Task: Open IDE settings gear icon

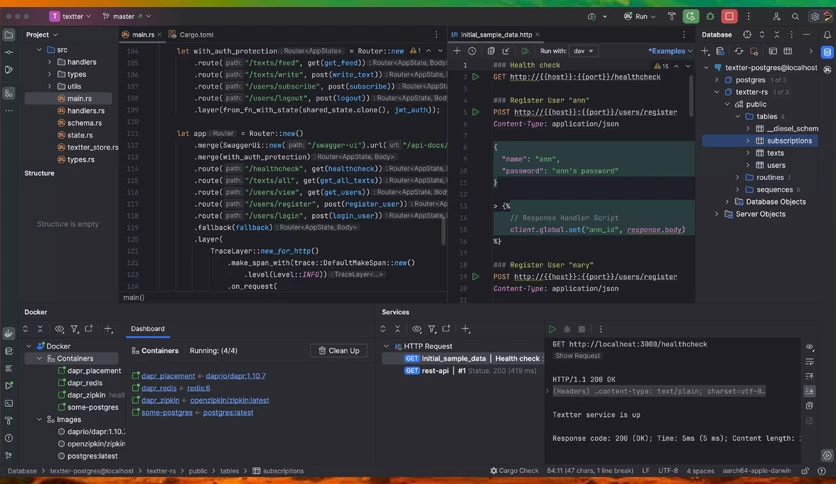Action: (815, 17)
